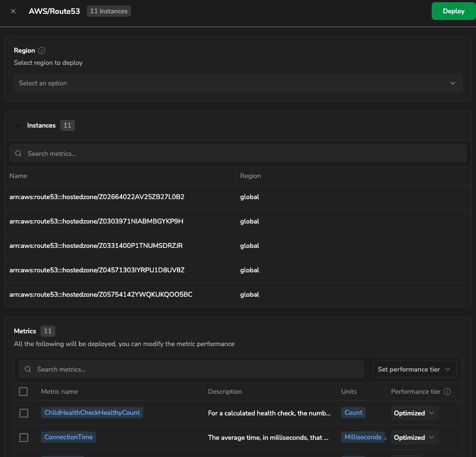Collapse the Instances section chevron
The height and width of the screenshot is (457, 476).
[x=18, y=126]
